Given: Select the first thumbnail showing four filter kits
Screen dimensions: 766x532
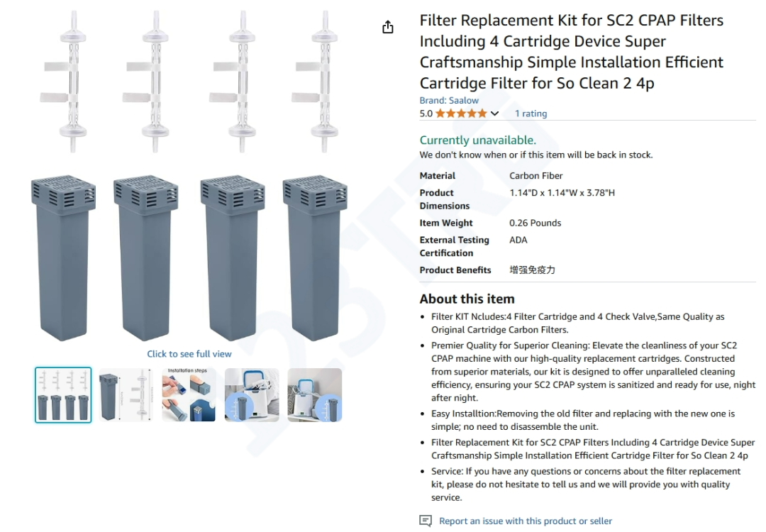Looking at the screenshot, I should click(x=63, y=395).
